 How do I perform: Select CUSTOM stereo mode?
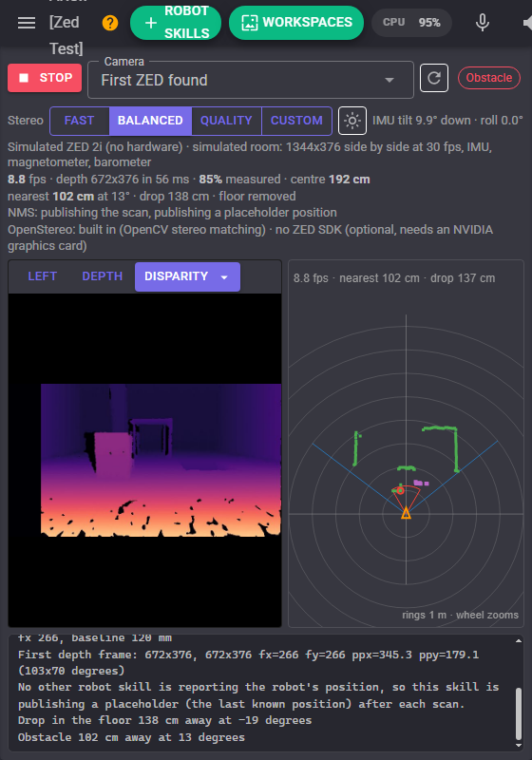click(296, 121)
